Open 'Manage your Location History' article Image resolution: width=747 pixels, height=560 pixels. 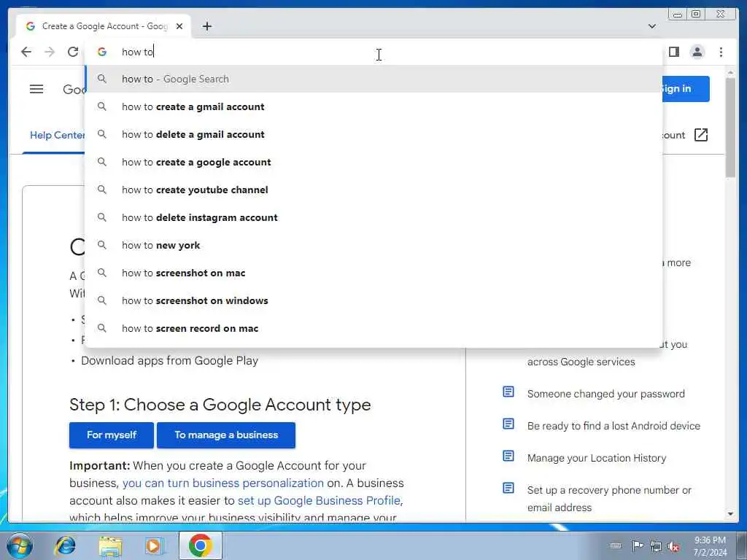(597, 458)
